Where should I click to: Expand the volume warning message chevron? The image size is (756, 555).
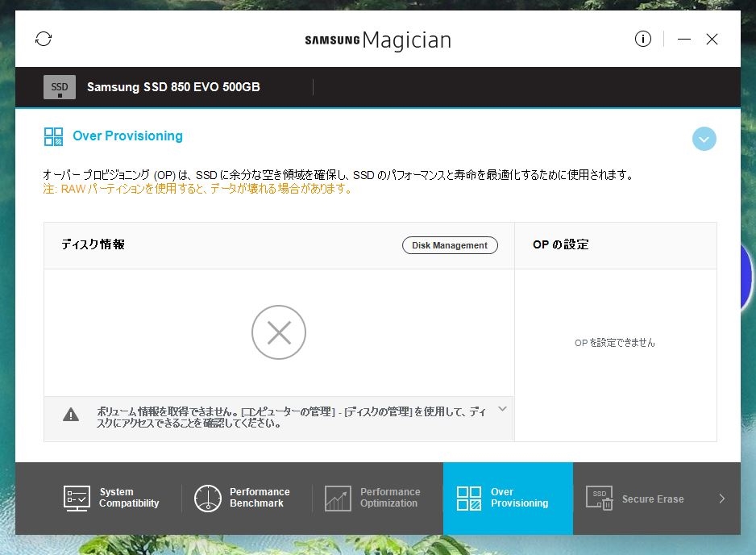(502, 409)
